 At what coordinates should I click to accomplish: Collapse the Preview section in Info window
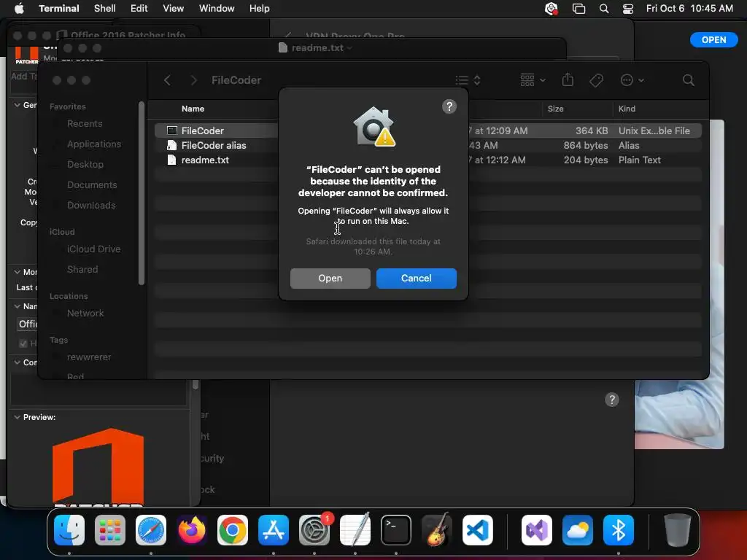coord(18,417)
